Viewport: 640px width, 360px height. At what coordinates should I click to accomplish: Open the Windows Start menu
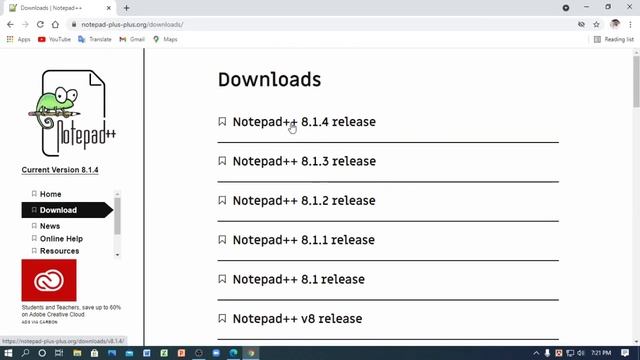tap(8, 353)
